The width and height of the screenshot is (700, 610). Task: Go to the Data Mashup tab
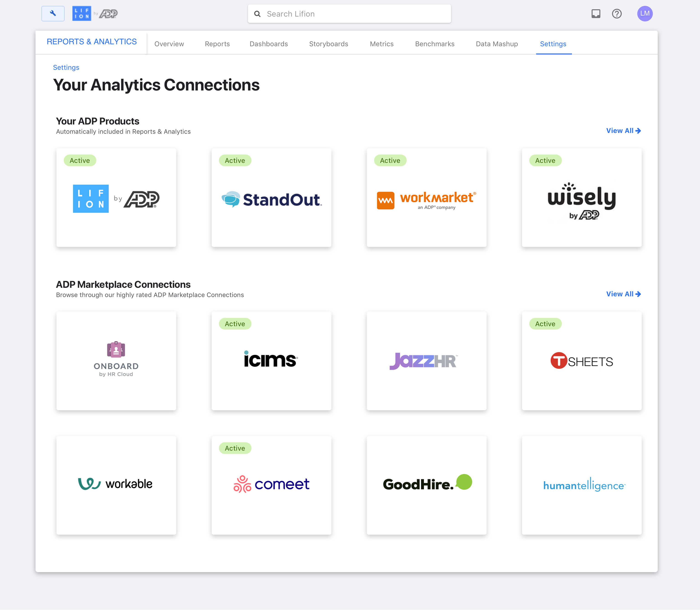497,44
